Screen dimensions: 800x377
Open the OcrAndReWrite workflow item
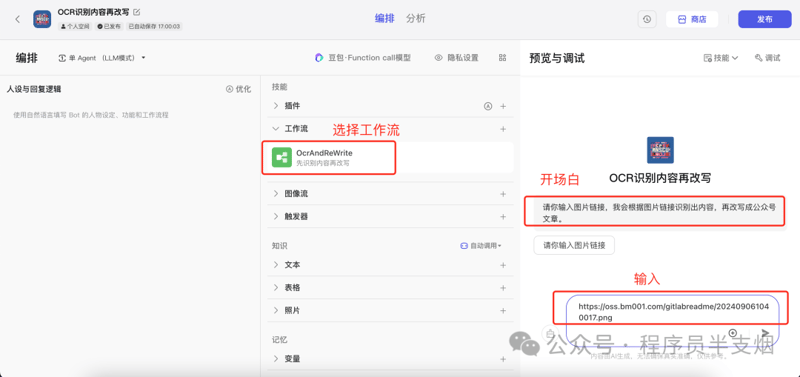coord(390,158)
